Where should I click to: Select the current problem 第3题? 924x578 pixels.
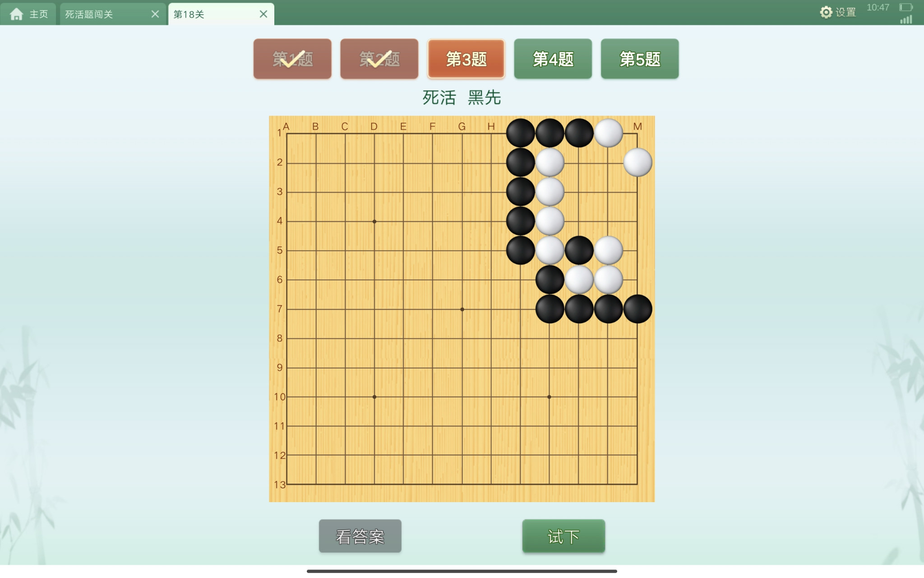pos(466,59)
